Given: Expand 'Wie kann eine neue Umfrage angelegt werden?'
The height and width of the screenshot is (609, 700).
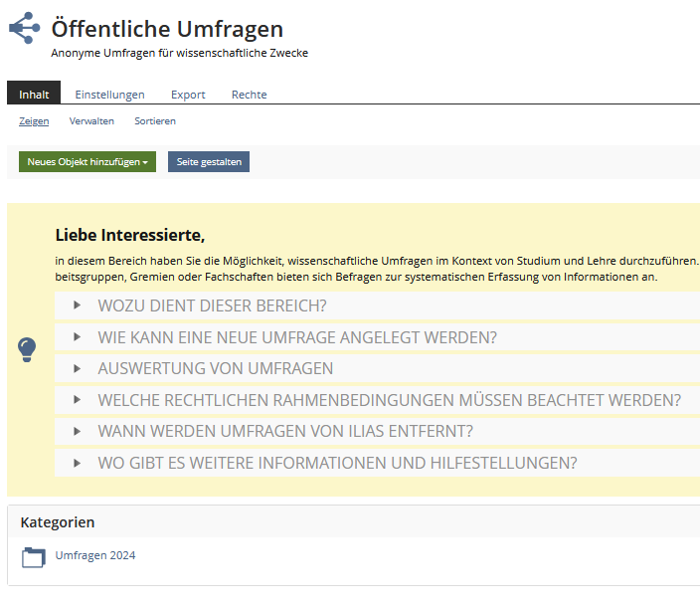Looking at the screenshot, I should point(296,337).
